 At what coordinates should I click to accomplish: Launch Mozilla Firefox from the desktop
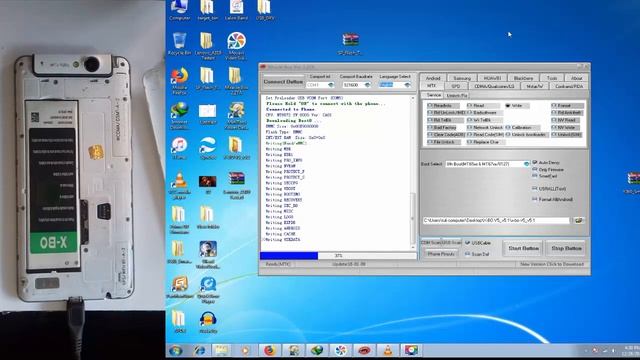coord(180,79)
